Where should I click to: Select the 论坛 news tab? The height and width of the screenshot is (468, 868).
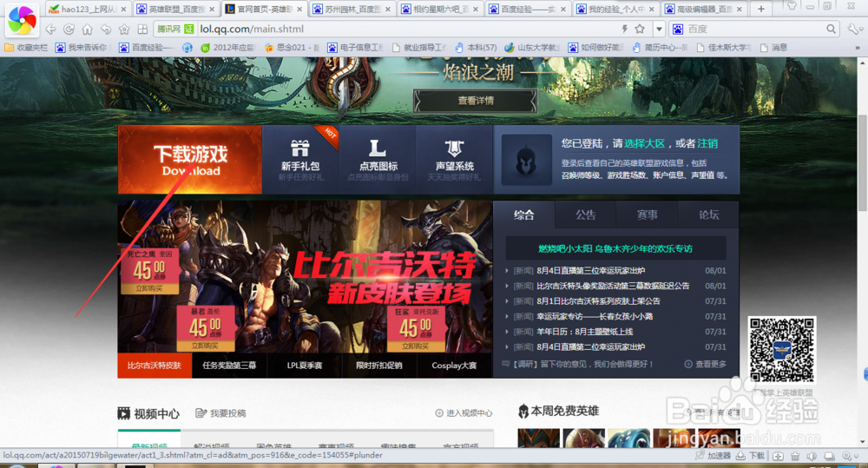pos(708,214)
